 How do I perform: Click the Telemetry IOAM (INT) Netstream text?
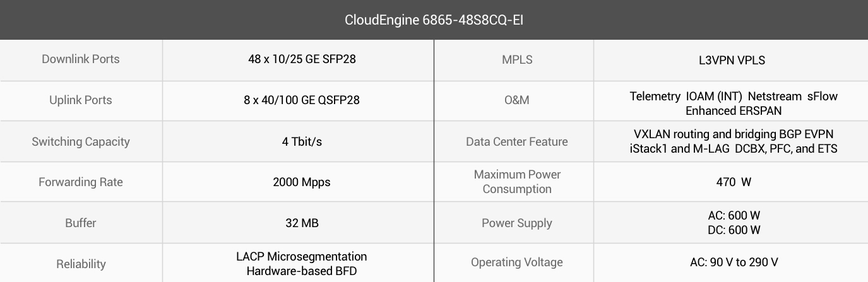click(x=715, y=97)
